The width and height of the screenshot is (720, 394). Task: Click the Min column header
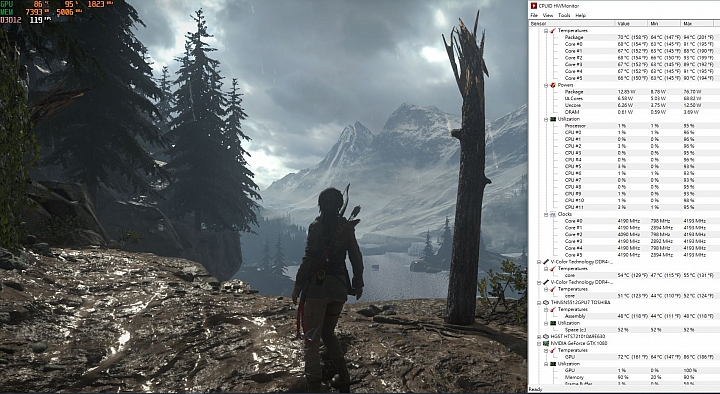[664, 23]
